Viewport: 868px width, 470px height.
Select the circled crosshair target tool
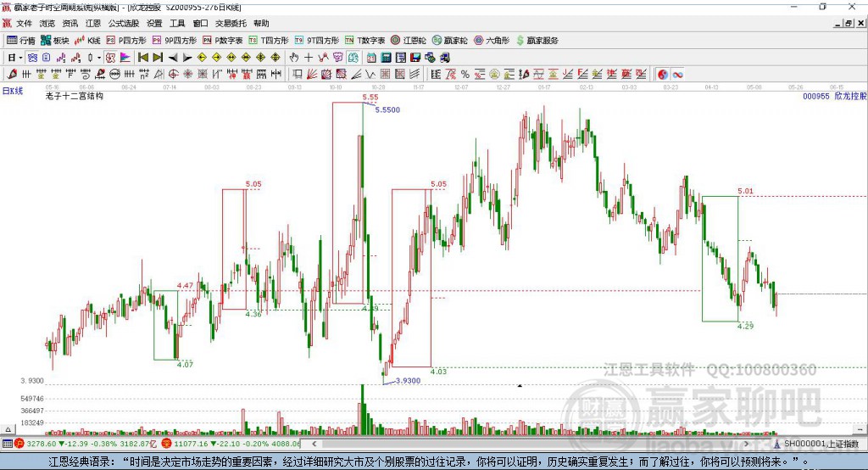pyautogui.click(x=173, y=75)
